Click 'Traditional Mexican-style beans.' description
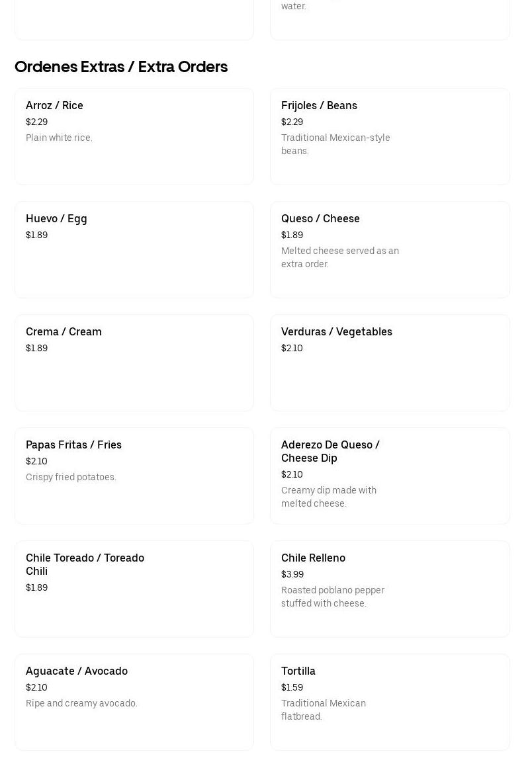The image size is (532, 764). [335, 144]
